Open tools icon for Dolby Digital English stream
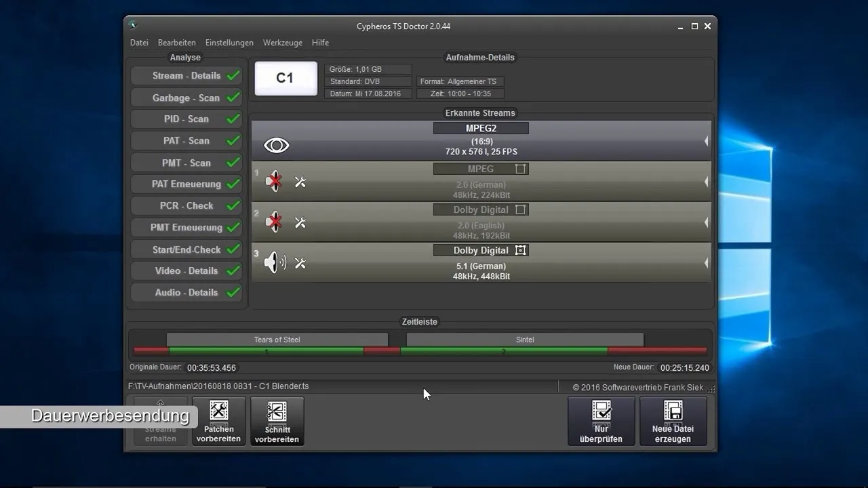868x488 pixels. (x=300, y=222)
